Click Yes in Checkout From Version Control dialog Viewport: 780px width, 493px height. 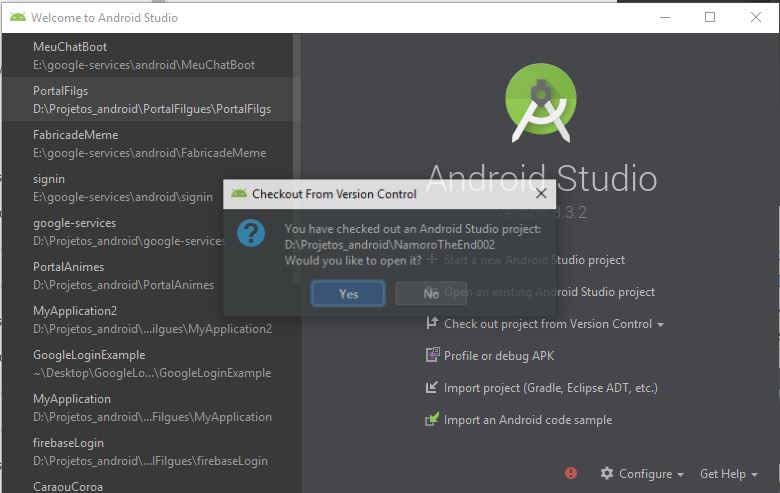coord(348,294)
